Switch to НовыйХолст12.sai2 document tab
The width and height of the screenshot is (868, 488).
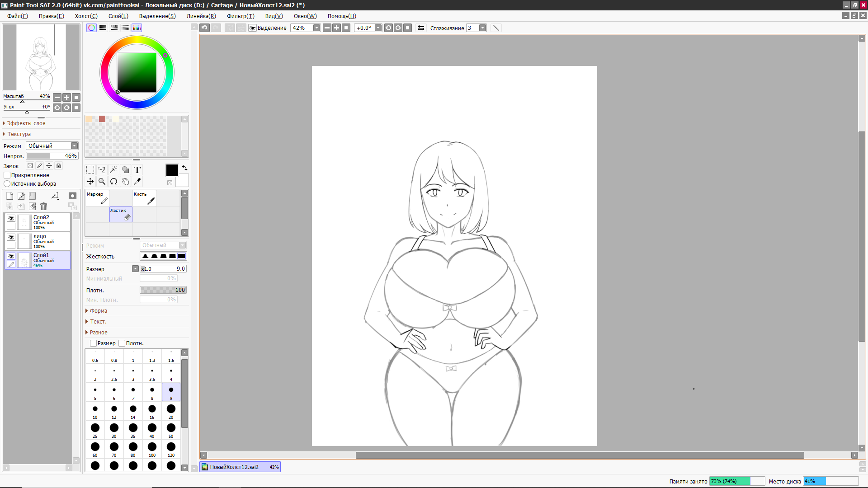pos(240,467)
